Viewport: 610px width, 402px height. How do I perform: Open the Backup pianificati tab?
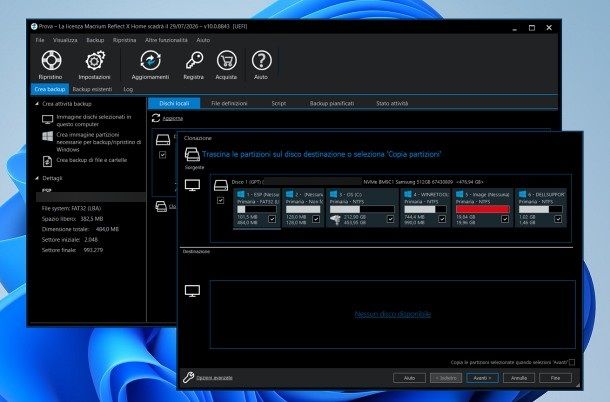point(332,104)
